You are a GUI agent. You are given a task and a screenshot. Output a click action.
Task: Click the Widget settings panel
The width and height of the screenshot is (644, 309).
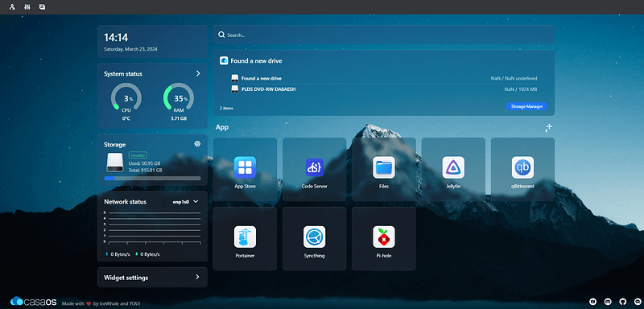[x=152, y=278]
